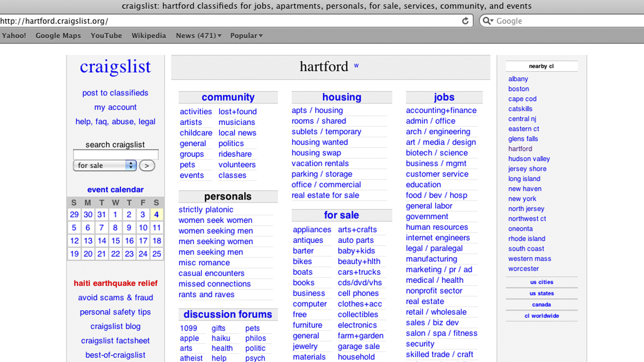644x362 pixels.
Task: Select 'housing wanted' category link
Action: (x=319, y=142)
